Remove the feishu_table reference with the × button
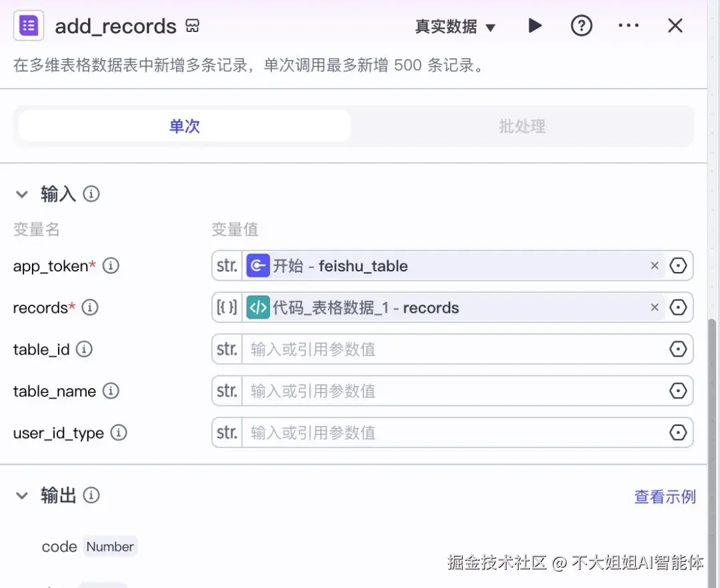 pos(654,265)
